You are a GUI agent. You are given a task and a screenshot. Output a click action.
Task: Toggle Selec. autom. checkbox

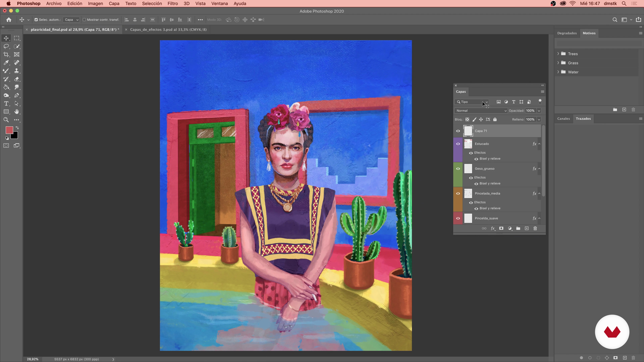point(36,20)
